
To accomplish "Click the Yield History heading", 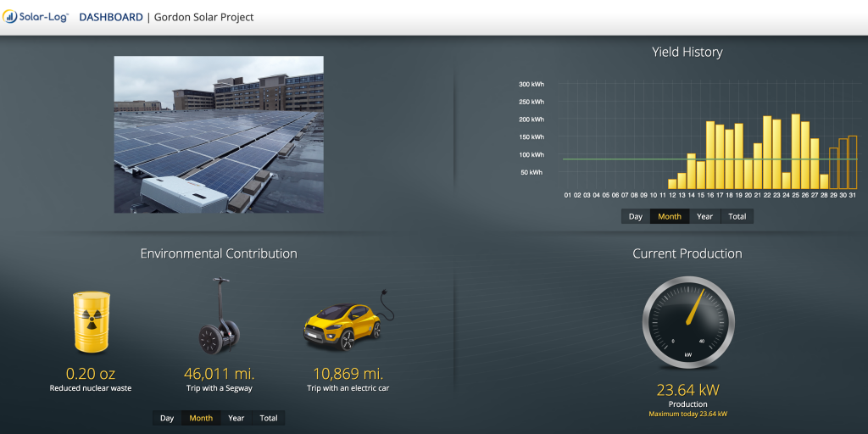I will (x=687, y=52).
